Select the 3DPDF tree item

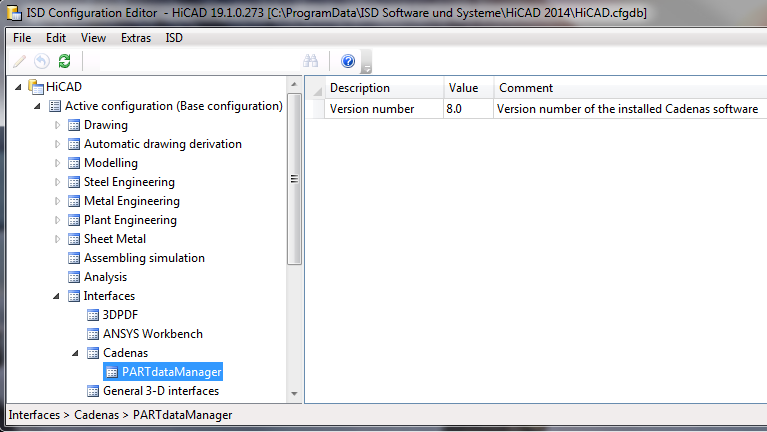point(120,315)
